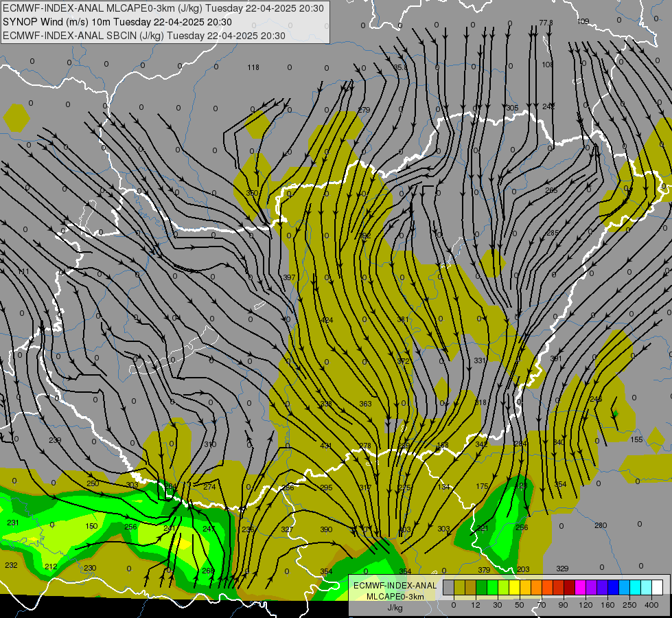Click the map value 155
Image resolution: width=672 pixels, height=618 pixels.
click(x=636, y=439)
